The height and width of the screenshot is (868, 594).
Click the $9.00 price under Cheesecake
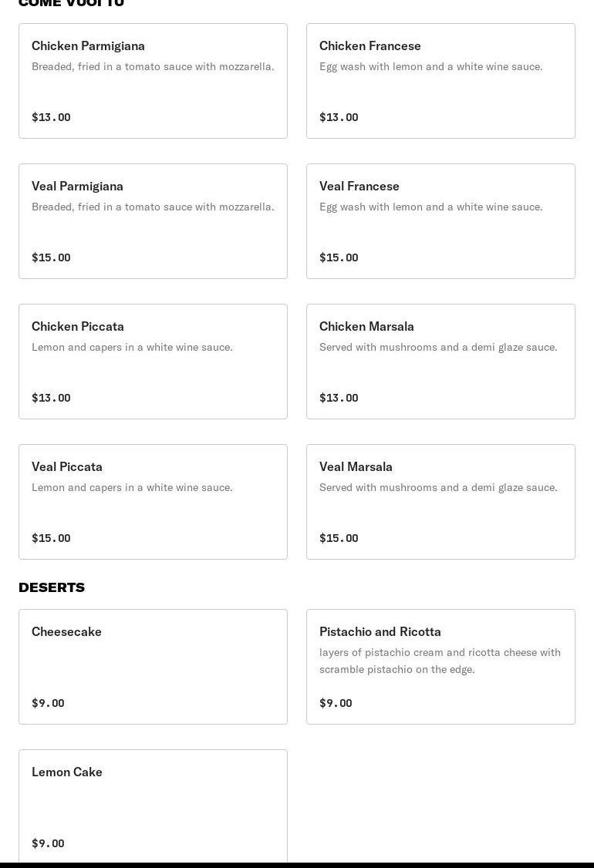coord(48,703)
